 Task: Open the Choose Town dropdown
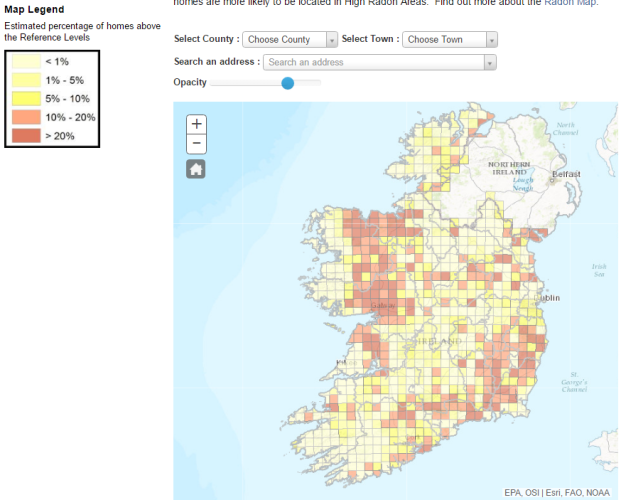[x=450, y=40]
